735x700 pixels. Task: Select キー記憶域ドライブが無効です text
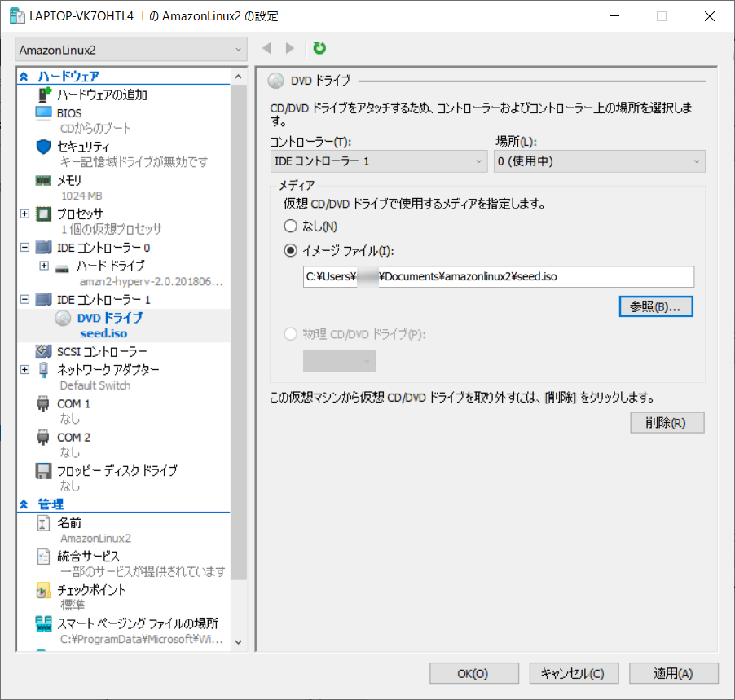pyautogui.click(x=134, y=161)
